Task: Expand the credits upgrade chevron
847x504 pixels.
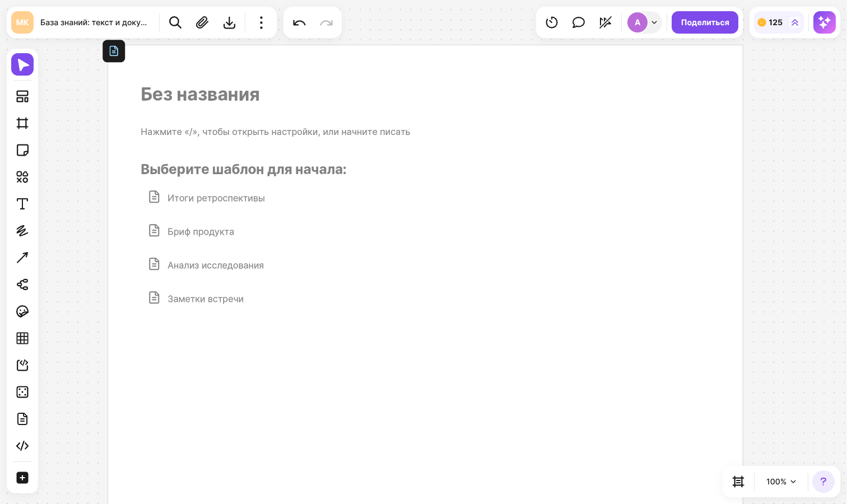Action: click(795, 22)
